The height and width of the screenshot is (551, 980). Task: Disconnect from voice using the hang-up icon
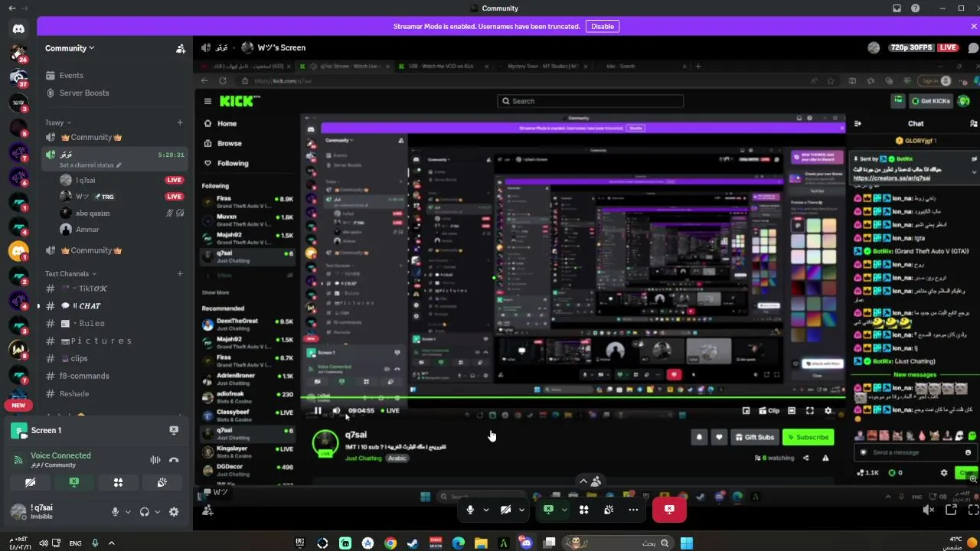[174, 460]
